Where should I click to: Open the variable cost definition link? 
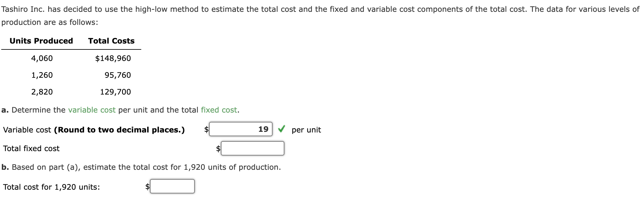tap(92, 110)
